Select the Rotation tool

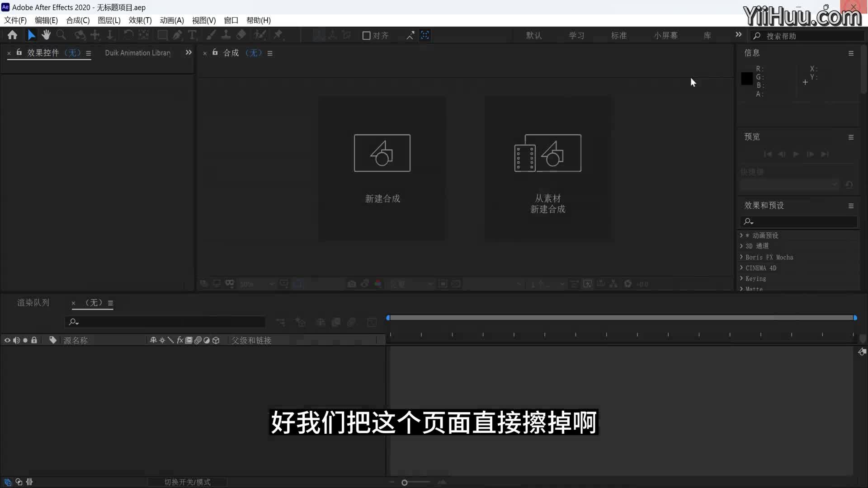tap(128, 35)
